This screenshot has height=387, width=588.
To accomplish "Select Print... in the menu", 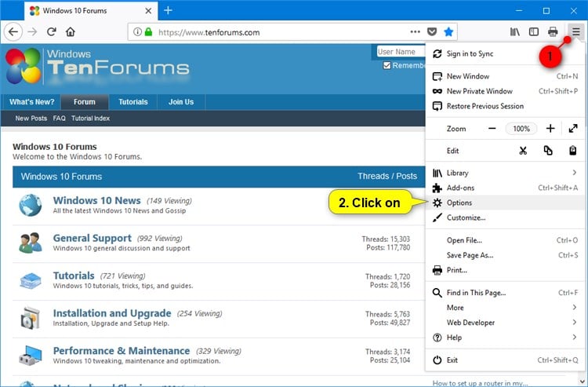I will 505,270.
